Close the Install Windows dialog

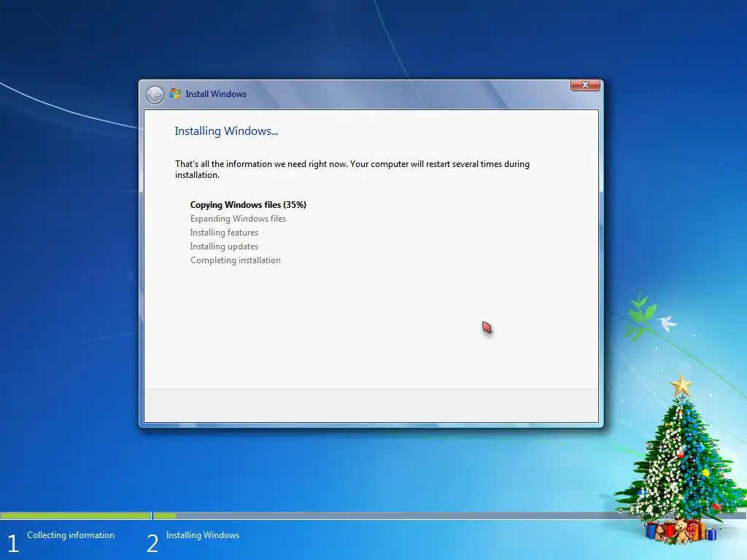585,85
